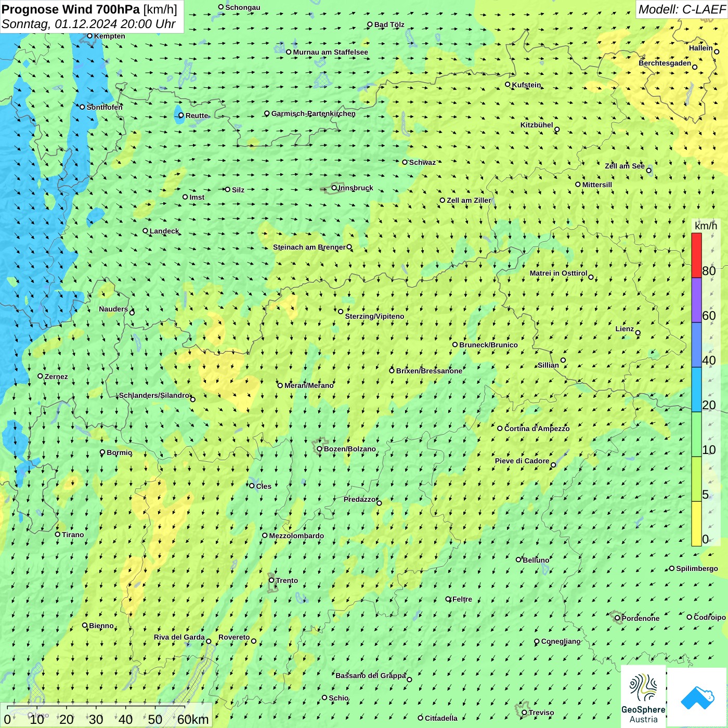Click the Schwaz location marker

click(x=405, y=162)
